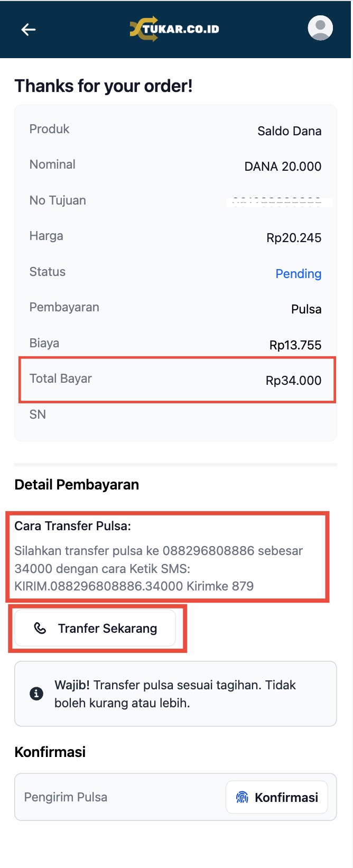Click the blue Pending status text
Screen dimensions: 353x868
click(x=298, y=274)
